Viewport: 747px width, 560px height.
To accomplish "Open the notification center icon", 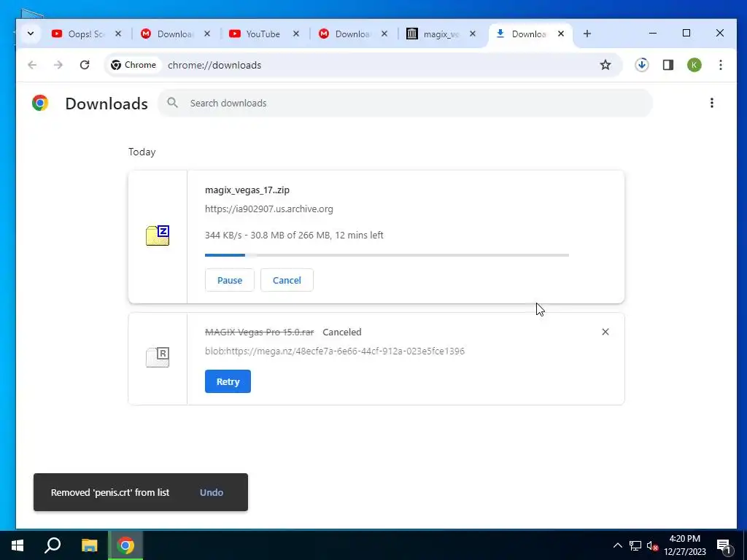I will (x=724, y=545).
